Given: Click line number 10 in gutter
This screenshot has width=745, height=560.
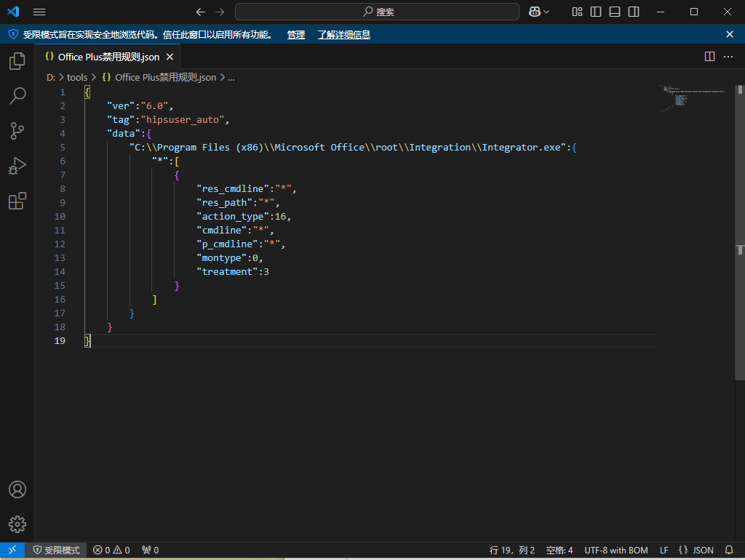Looking at the screenshot, I should tap(60, 217).
